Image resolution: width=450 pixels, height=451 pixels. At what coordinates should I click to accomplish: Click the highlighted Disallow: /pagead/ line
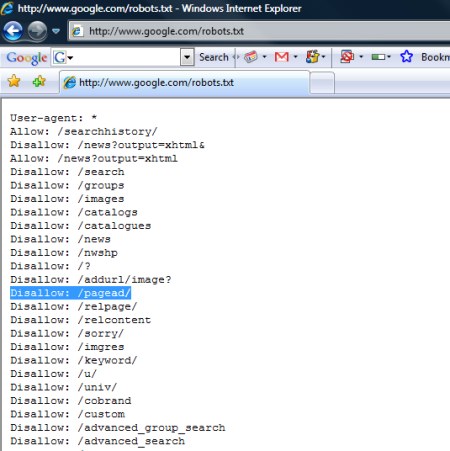pyautogui.click(x=70, y=293)
